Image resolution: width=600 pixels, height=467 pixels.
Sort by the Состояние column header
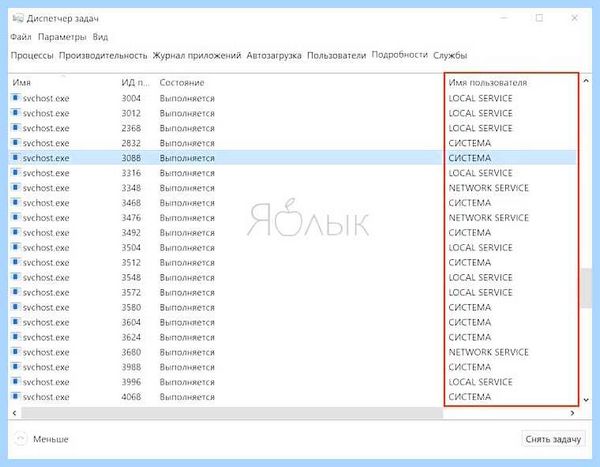(182, 83)
